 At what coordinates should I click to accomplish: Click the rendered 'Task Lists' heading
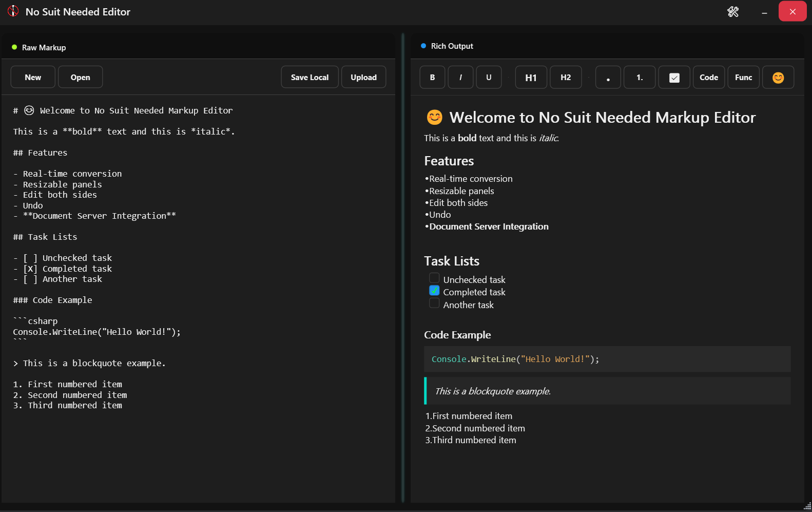pos(452,261)
